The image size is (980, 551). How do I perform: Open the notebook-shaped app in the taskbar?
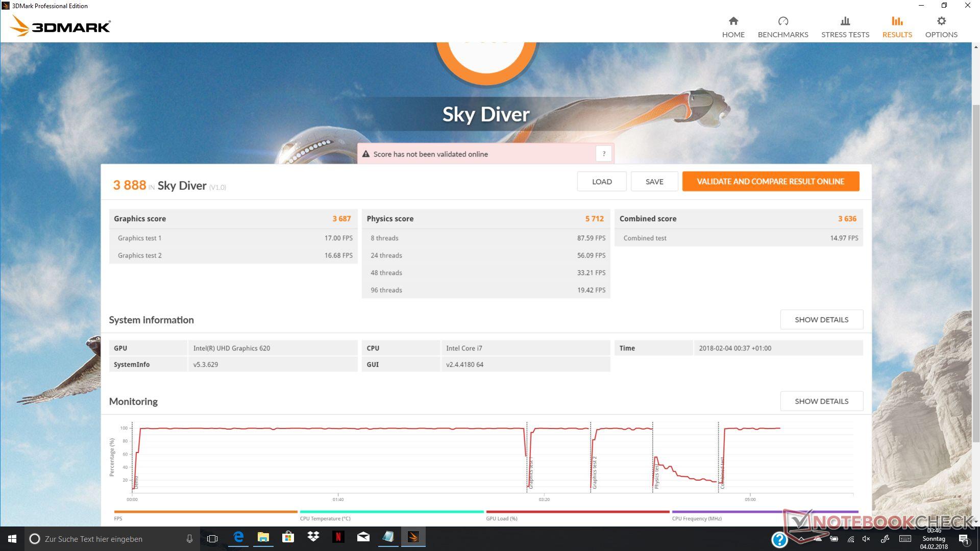click(388, 538)
